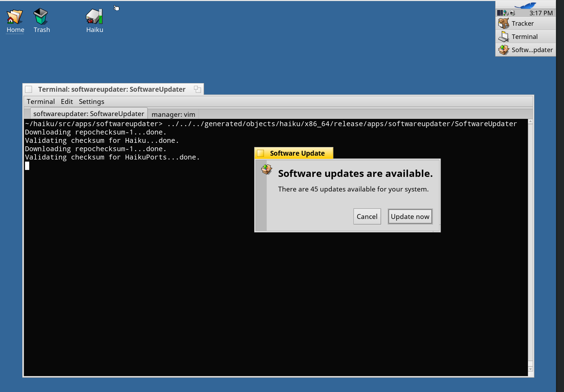Viewport: 564px width, 392px height.
Task: Click the Terminal window title tab
Action: 113,89
